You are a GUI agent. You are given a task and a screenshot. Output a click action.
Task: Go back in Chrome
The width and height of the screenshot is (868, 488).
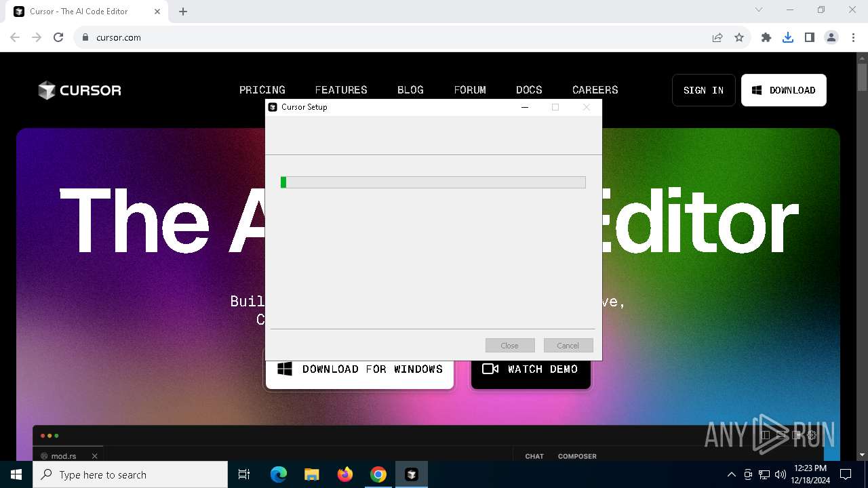15,37
